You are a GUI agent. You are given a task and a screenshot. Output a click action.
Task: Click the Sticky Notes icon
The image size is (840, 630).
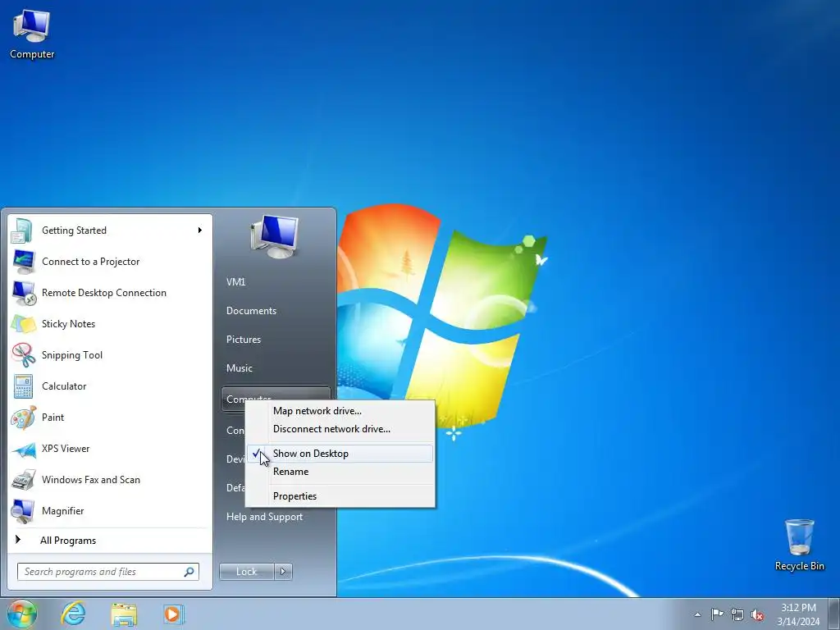pos(23,324)
